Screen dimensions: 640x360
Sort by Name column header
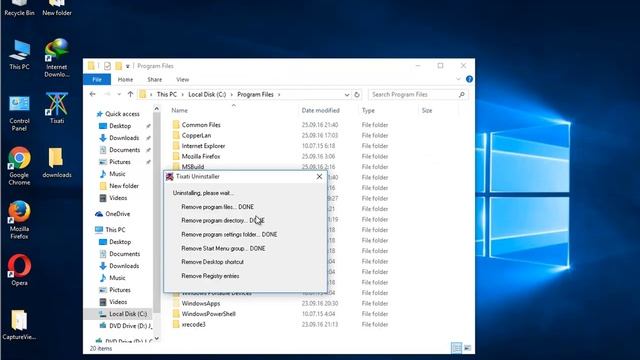point(180,110)
